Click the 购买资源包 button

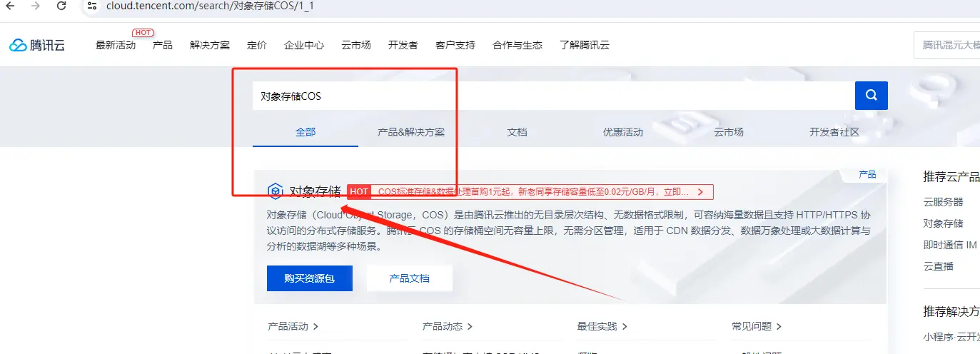pos(310,278)
